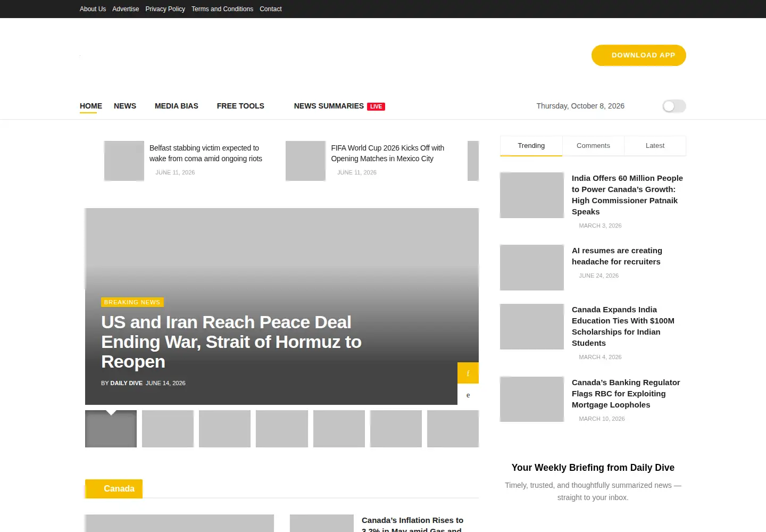Select the HOME menu item
Screen dimensions: 766x532
[x=91, y=106]
